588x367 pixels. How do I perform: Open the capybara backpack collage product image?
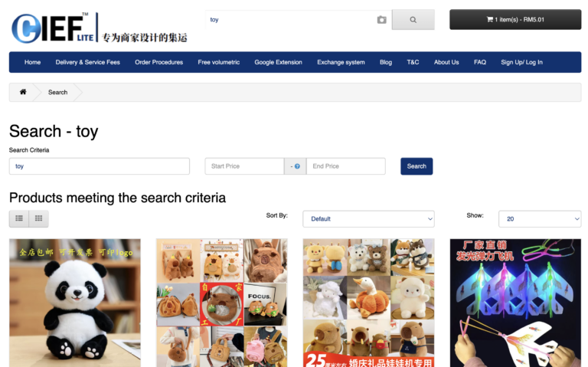click(222, 303)
